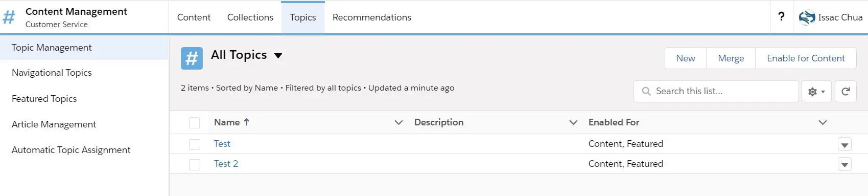868x196 pixels.
Task: Open Description column chevron menu
Action: [573, 122]
